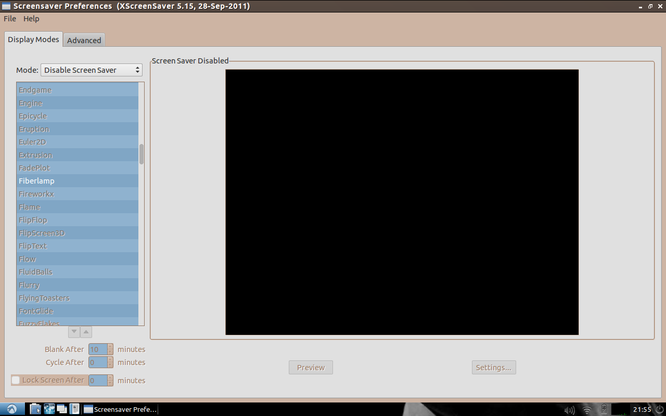Open the Lubuntu start menu icon
The width and height of the screenshot is (666, 416).
click(12, 409)
